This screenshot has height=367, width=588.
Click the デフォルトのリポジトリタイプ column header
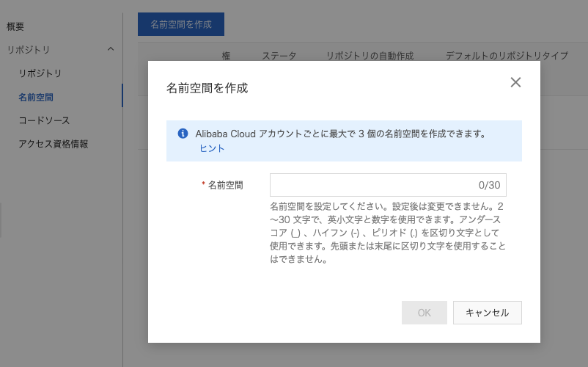(507, 56)
